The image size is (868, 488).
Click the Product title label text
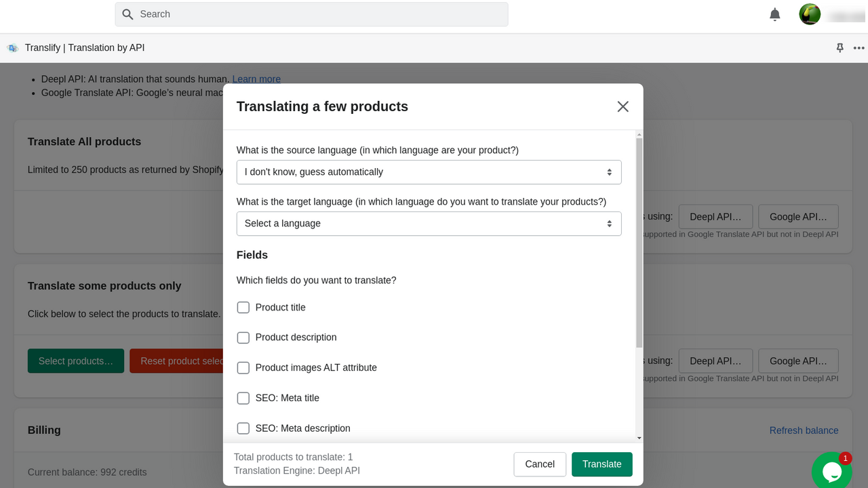(281, 308)
